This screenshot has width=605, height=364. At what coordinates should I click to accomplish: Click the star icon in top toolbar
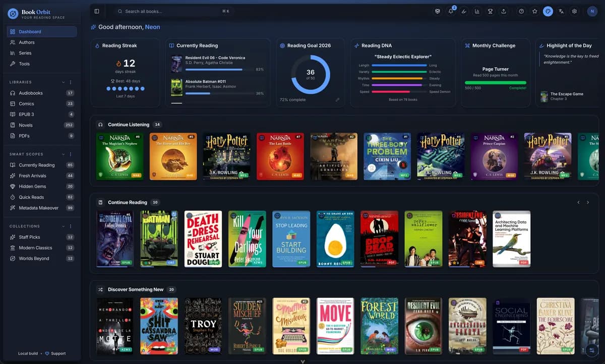coord(535,11)
